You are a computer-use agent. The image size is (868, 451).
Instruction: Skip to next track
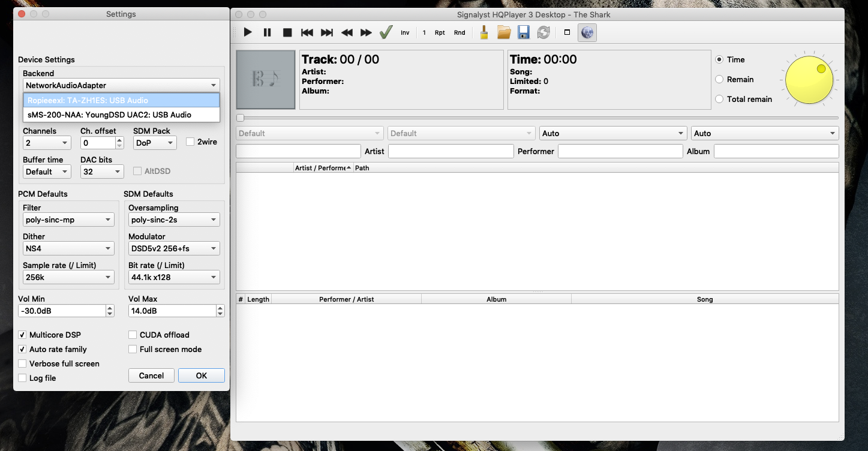click(x=327, y=32)
